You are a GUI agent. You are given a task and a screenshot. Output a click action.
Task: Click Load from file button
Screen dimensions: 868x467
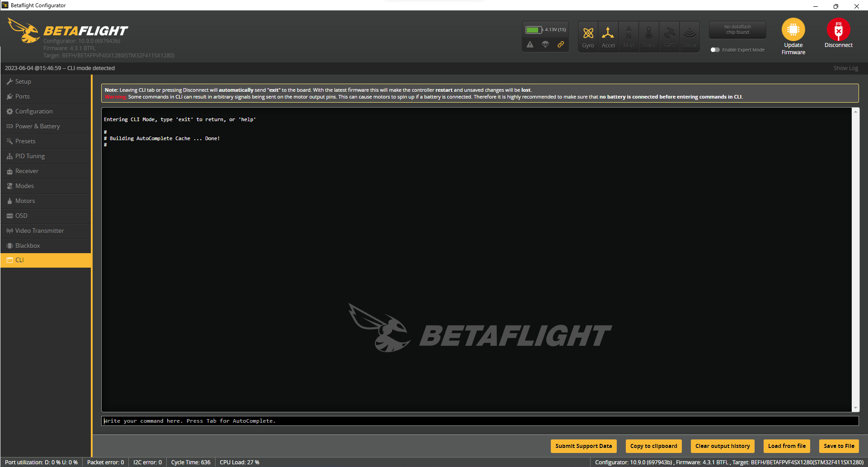click(x=787, y=446)
